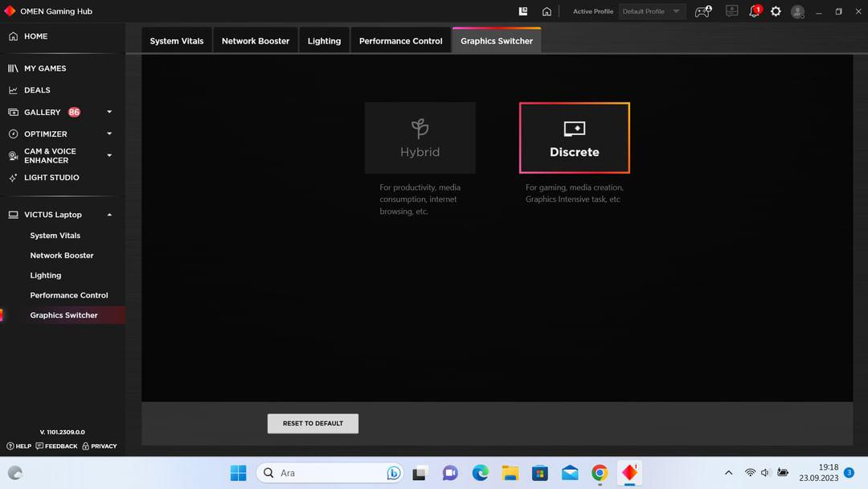The image size is (868, 489).
Task: Click the home icon in the title bar
Action: (x=547, y=11)
